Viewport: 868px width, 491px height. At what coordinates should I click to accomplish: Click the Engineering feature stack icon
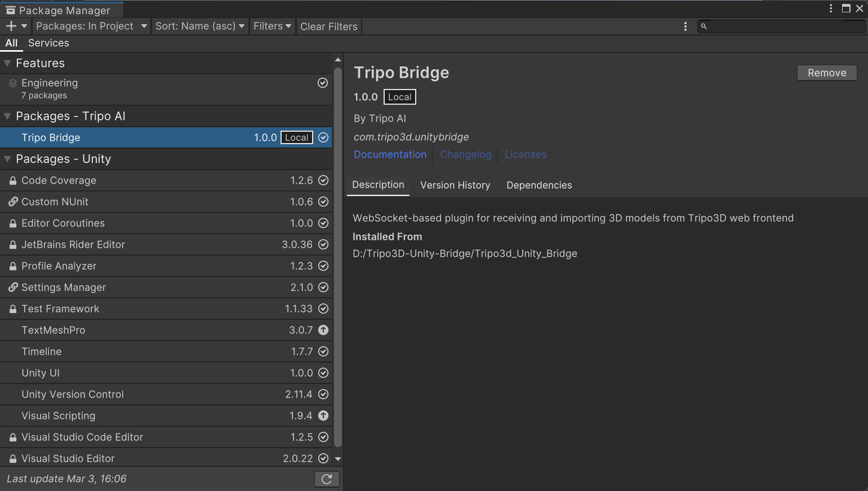[13, 83]
